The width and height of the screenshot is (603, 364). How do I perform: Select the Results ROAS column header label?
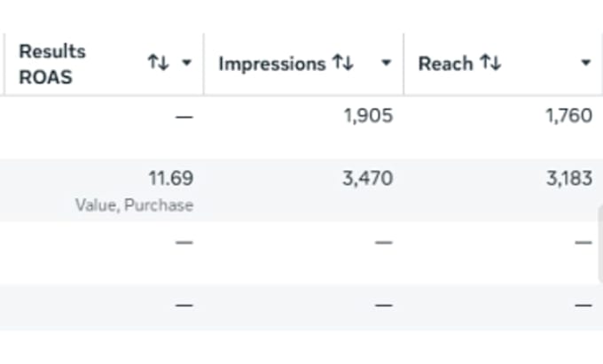52,64
